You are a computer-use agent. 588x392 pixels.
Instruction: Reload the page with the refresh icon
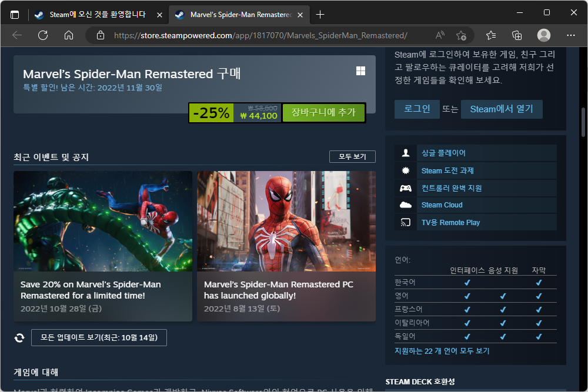click(43, 35)
